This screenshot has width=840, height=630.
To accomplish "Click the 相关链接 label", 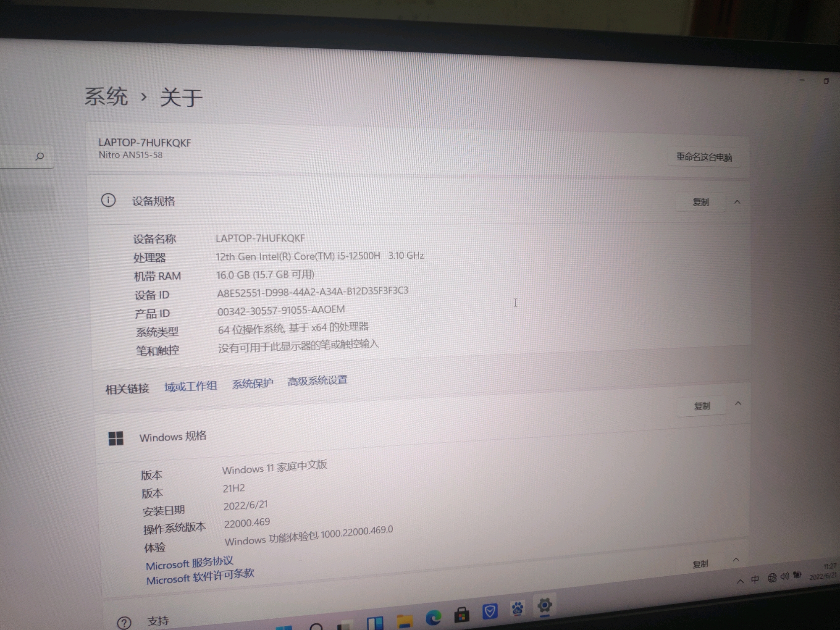I will point(127,389).
